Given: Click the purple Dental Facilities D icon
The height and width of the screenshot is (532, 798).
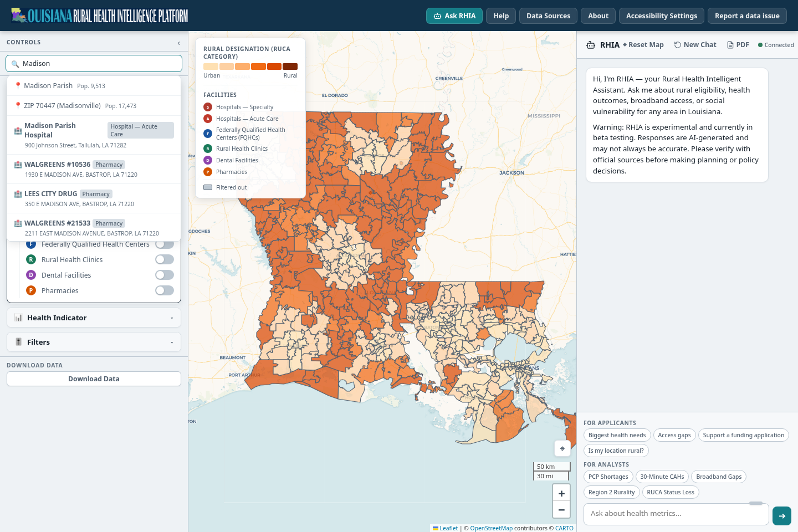Looking at the screenshot, I should (31, 275).
